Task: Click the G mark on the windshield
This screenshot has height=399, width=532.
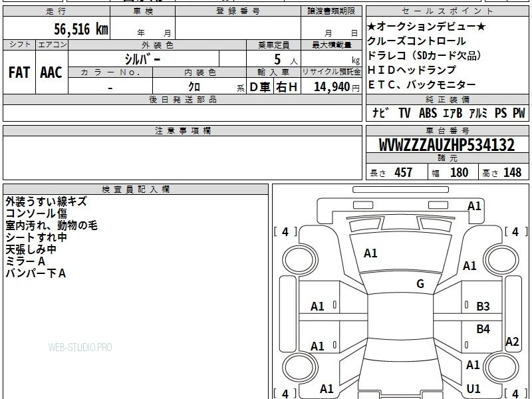Action: pyautogui.click(x=420, y=284)
